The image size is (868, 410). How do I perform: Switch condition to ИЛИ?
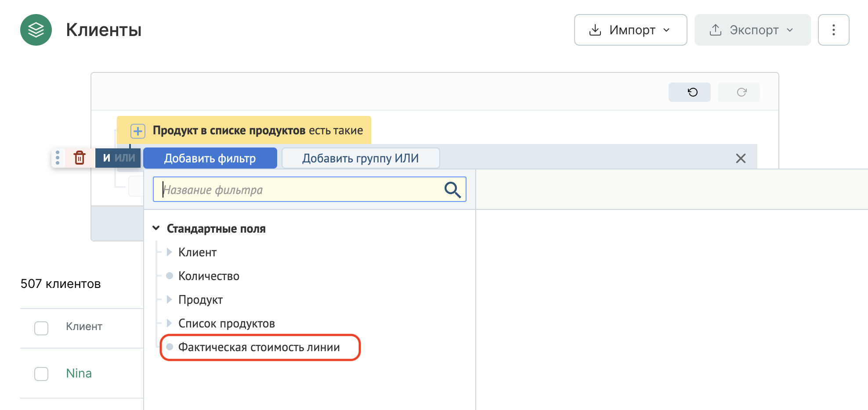pyautogui.click(x=125, y=158)
